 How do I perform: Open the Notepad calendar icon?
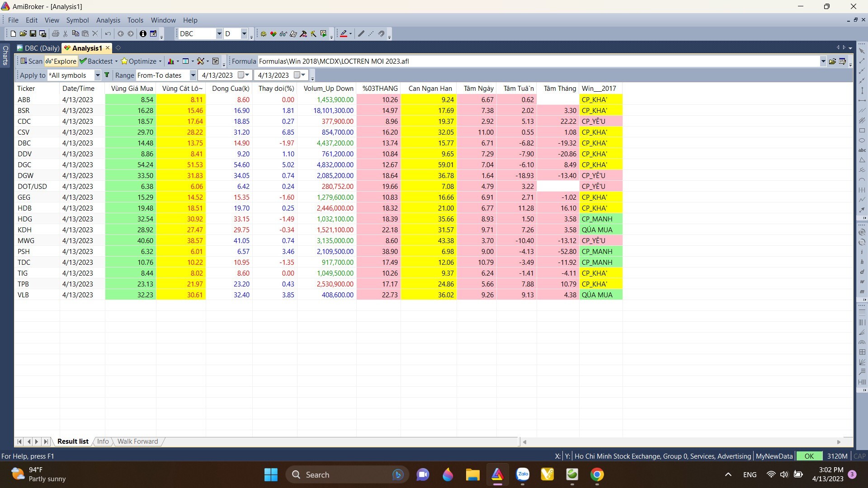[x=153, y=34]
